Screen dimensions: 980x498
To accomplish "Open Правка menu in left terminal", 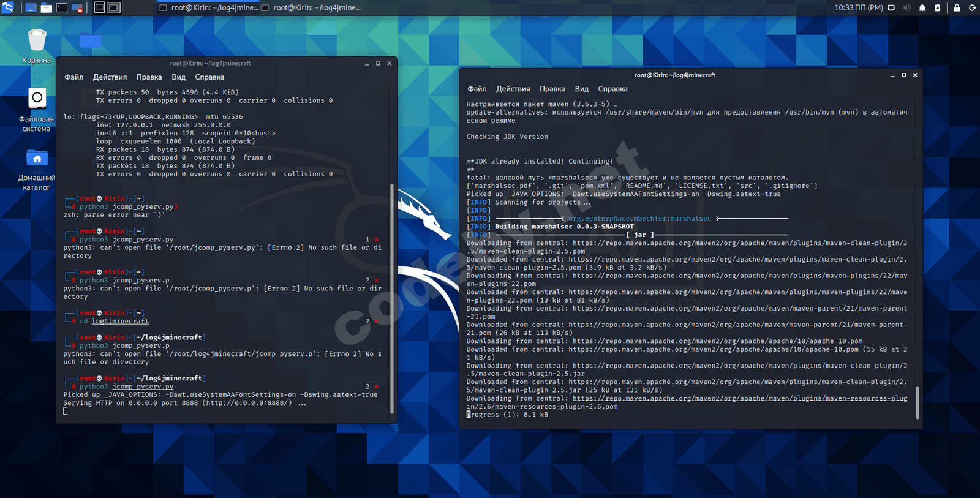I will coord(149,77).
